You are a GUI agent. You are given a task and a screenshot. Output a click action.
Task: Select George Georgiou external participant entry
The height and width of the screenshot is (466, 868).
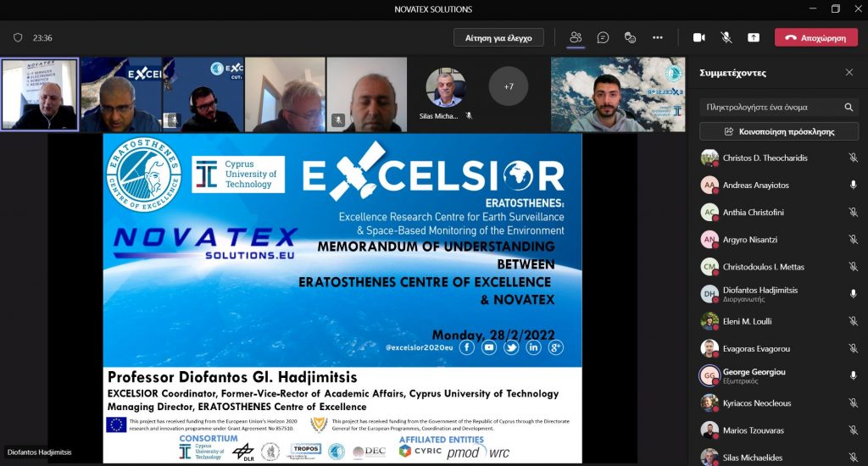[x=779, y=376]
